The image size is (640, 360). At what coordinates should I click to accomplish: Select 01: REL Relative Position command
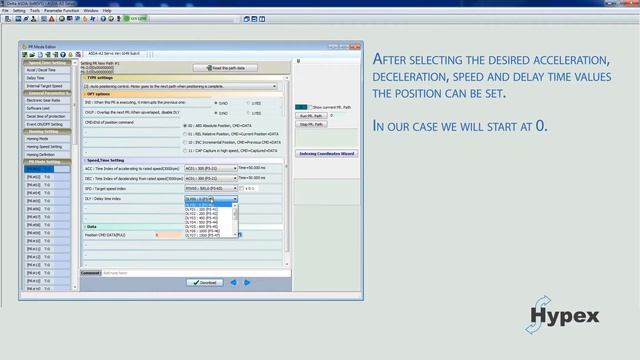click(x=231, y=134)
